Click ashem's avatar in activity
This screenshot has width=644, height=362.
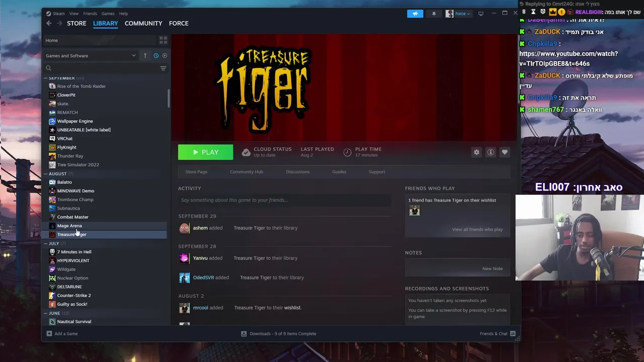point(184,228)
